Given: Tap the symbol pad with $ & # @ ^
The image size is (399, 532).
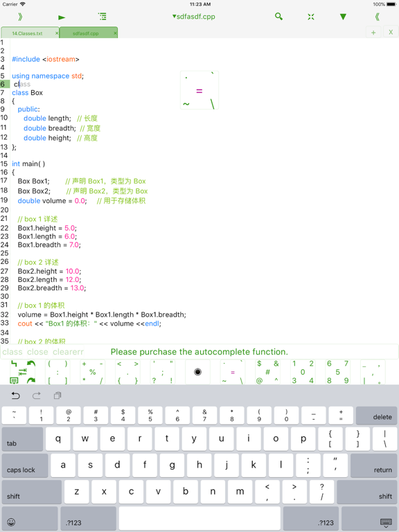Looking at the screenshot, I should coord(267,372).
